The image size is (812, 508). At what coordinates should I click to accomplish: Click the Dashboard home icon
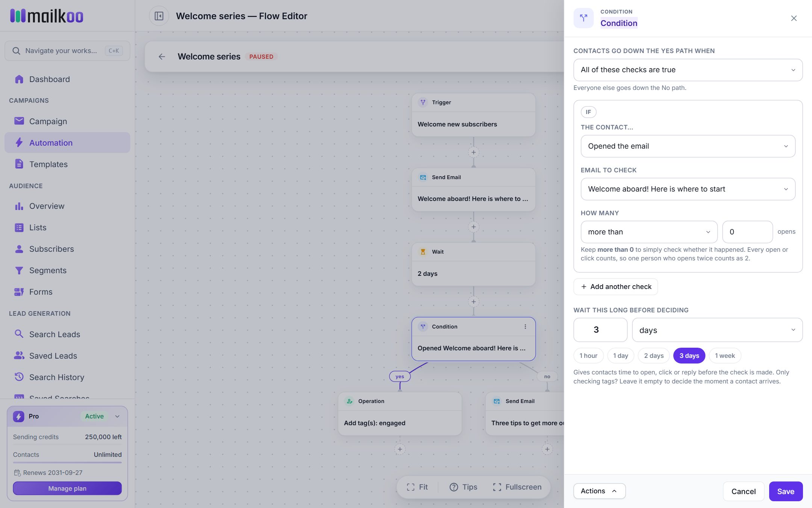[19, 79]
